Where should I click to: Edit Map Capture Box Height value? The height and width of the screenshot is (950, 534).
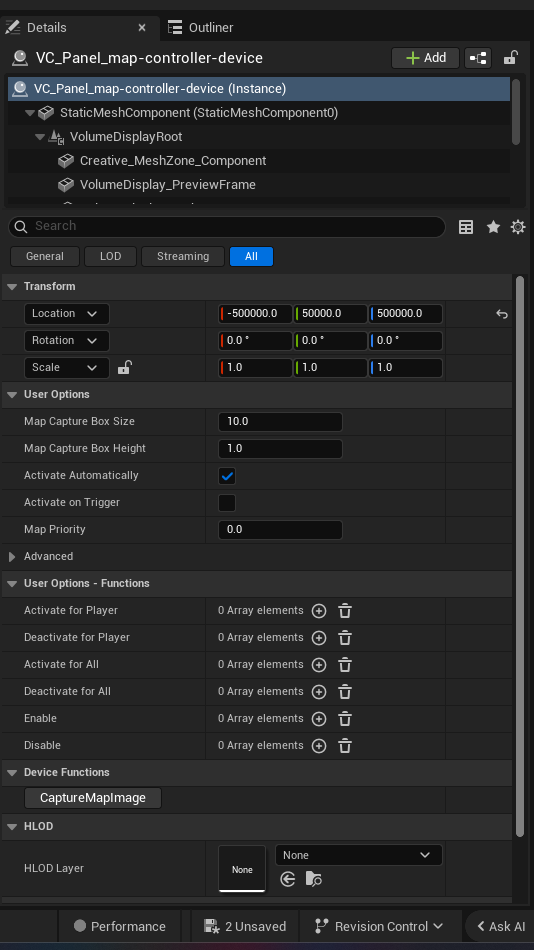click(x=280, y=448)
